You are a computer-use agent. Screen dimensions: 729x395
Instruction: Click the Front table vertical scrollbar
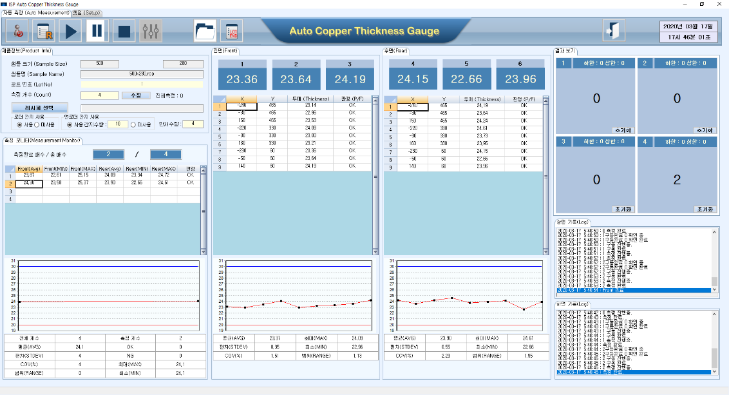point(375,177)
